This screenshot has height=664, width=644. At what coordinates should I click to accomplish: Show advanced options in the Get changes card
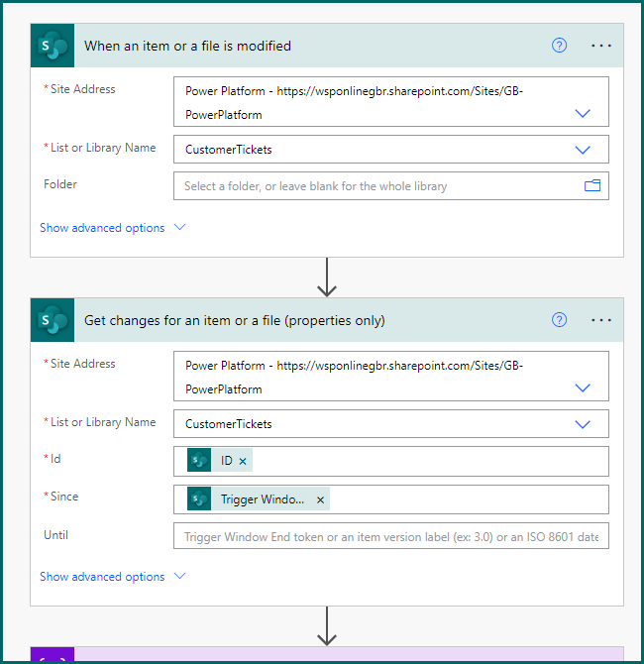point(102,577)
